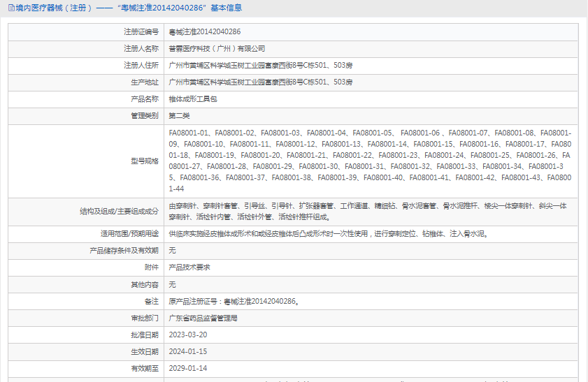Select the FA08001 model list text
The height and width of the screenshot is (382, 588).
[x=370, y=161]
